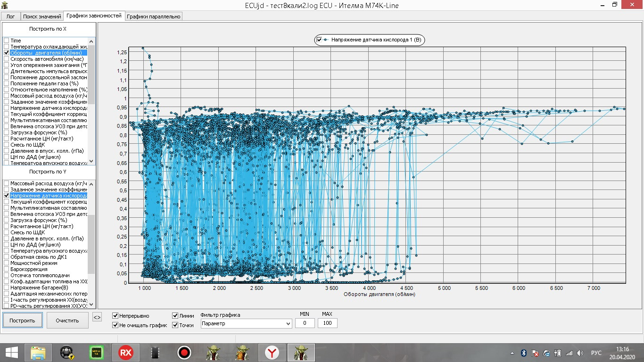The width and height of the screenshot is (644, 362).
Task: Open File Explorer from the taskbar
Action: coord(38,353)
